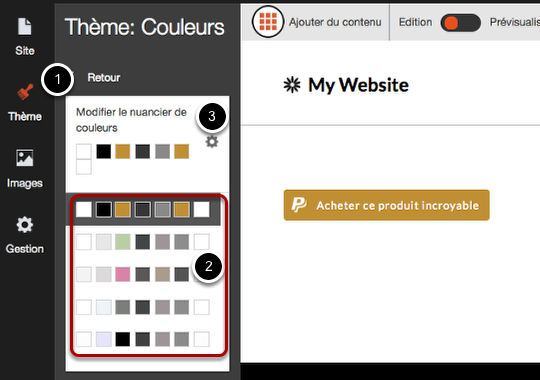Click the orange grid Ajouter du contenu icon
Viewport: 540px width, 380px height.
268,22
